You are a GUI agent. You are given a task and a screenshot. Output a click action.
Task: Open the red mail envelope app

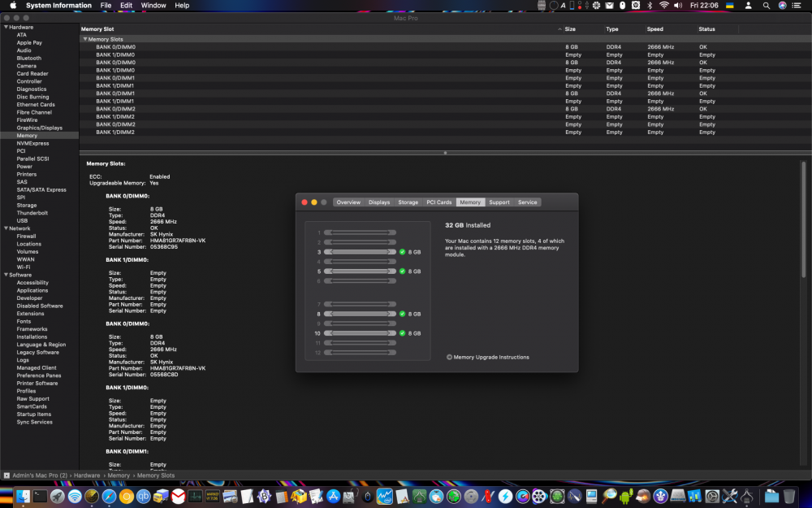[178, 497]
